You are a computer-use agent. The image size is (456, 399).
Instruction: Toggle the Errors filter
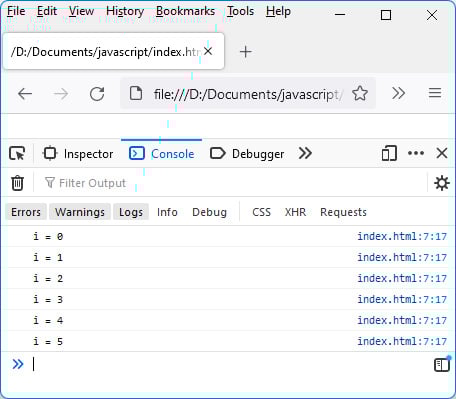[26, 212]
